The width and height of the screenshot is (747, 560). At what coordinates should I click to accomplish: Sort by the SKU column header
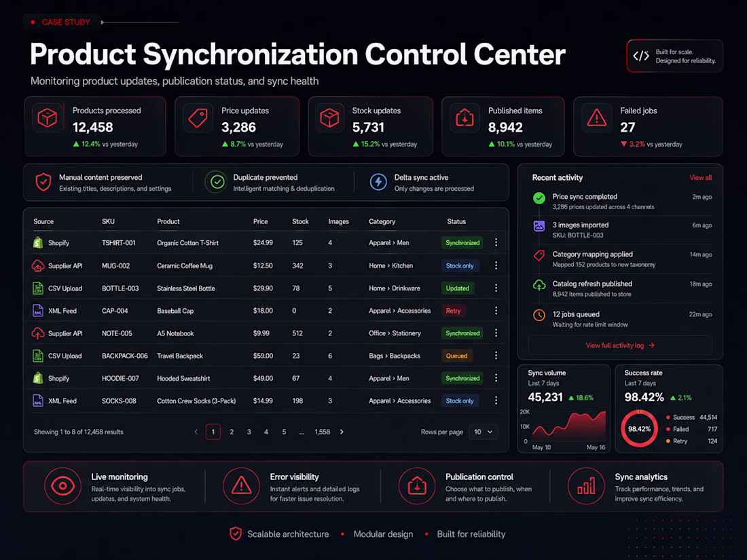pos(108,221)
